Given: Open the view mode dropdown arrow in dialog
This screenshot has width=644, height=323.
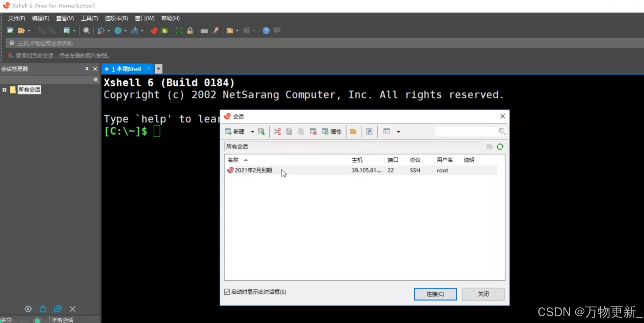Looking at the screenshot, I should pos(399,132).
